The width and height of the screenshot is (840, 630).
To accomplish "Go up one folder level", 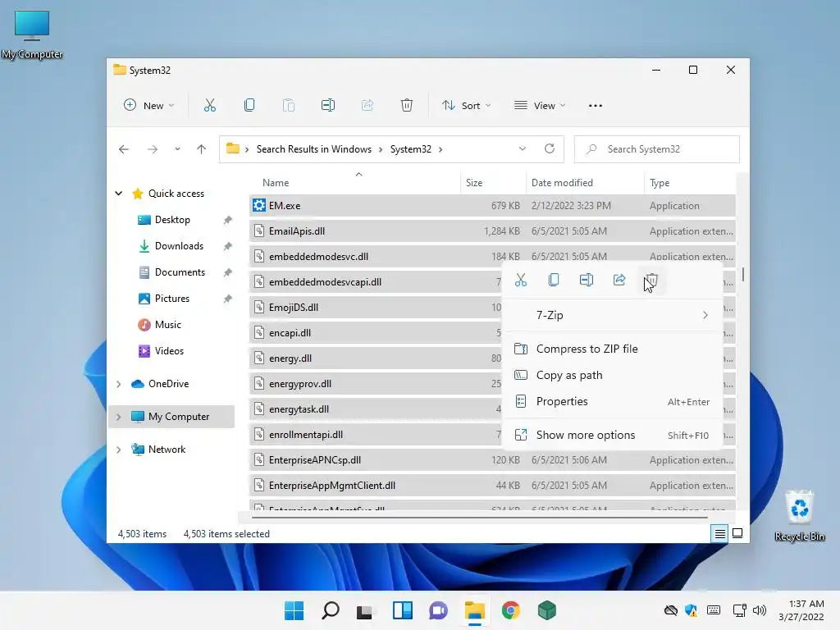I will point(202,149).
